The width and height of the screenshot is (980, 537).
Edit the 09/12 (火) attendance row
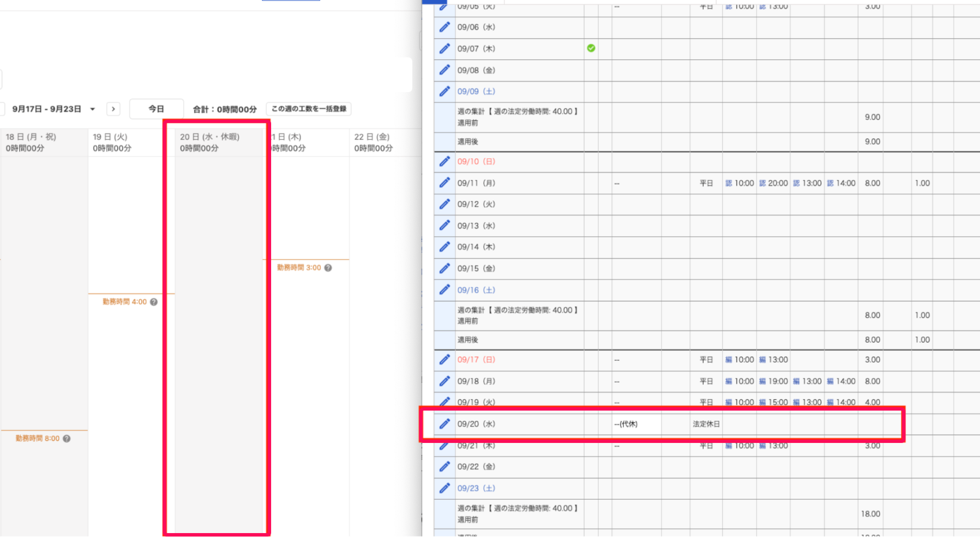click(444, 204)
